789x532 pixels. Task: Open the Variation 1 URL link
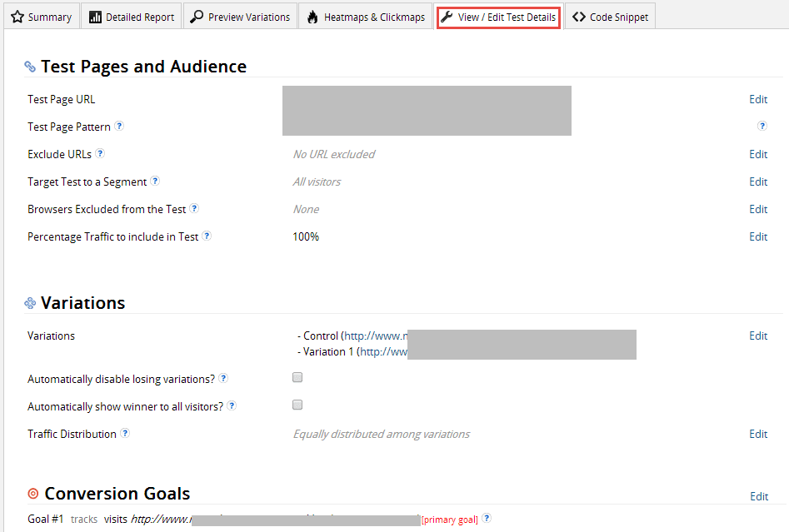click(x=384, y=352)
